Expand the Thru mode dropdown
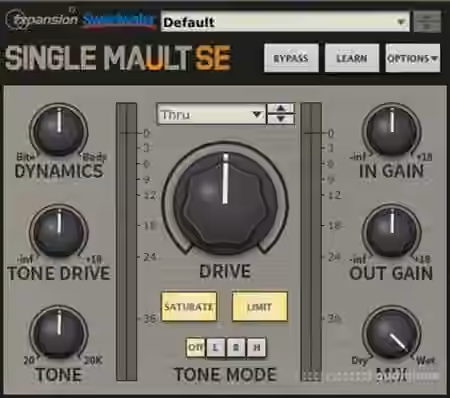450x398 pixels. pos(212,114)
